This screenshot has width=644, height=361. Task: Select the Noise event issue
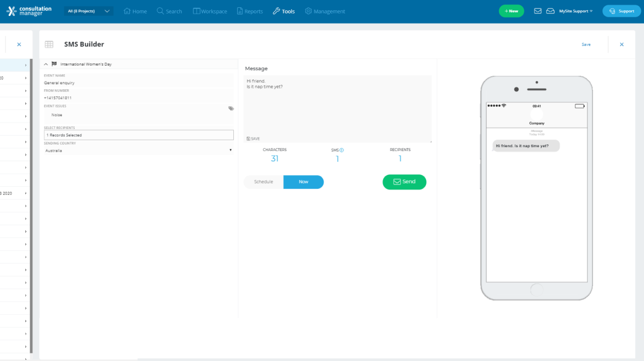[x=57, y=115]
